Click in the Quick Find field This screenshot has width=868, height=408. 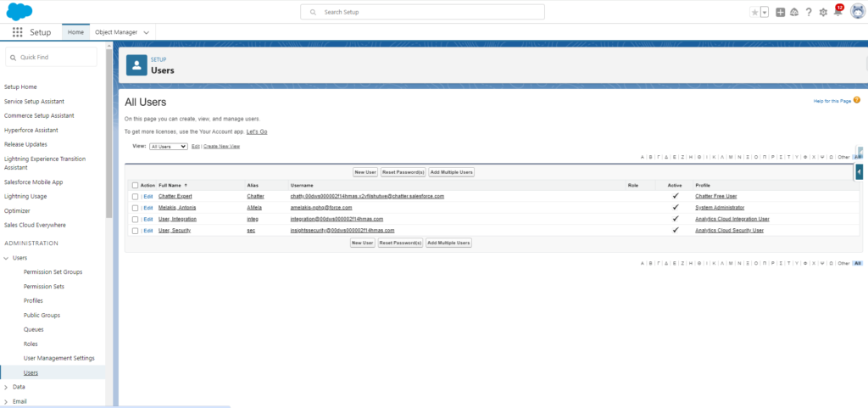51,57
